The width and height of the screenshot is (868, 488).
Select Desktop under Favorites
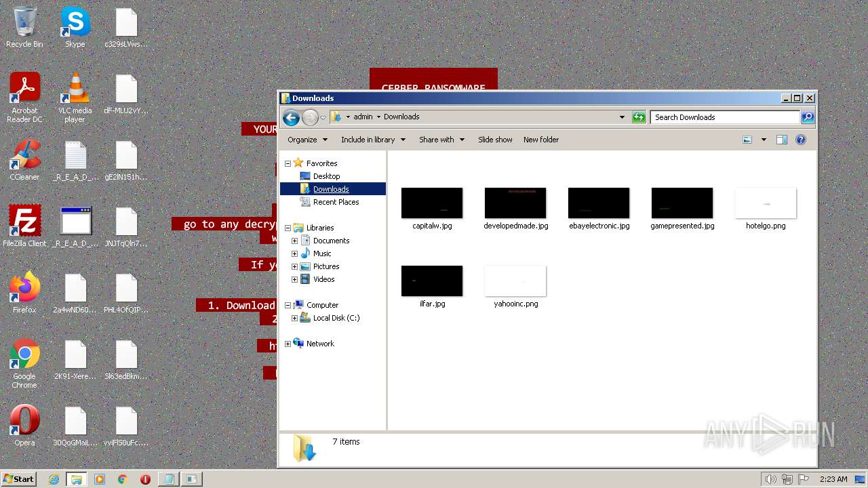(325, 176)
